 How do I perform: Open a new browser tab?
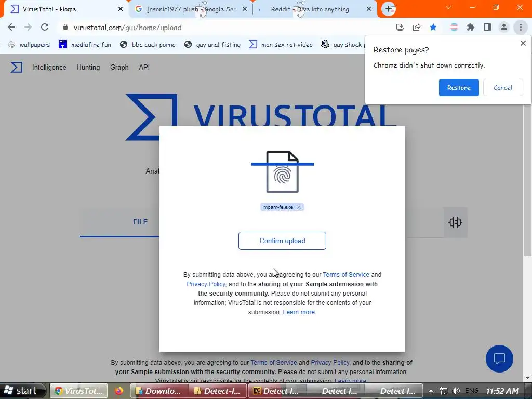(389, 9)
